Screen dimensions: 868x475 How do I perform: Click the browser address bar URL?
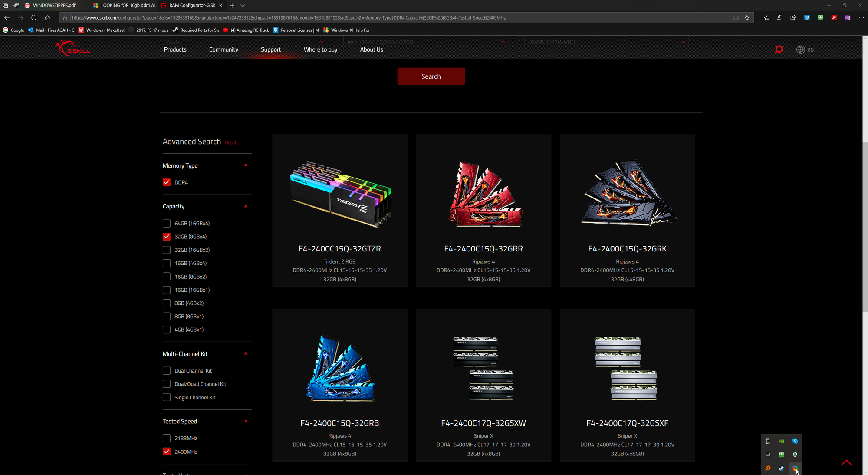[x=289, y=18]
